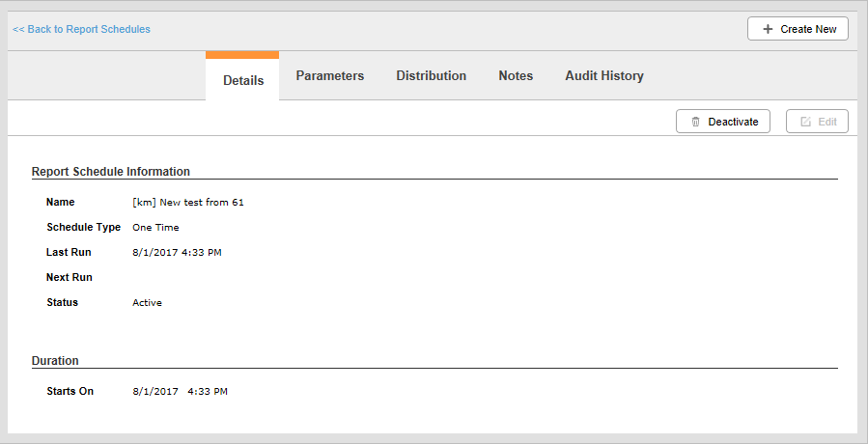Click the plus icon beside Create New
Viewport: 868px width, 444px height.
pos(768,29)
